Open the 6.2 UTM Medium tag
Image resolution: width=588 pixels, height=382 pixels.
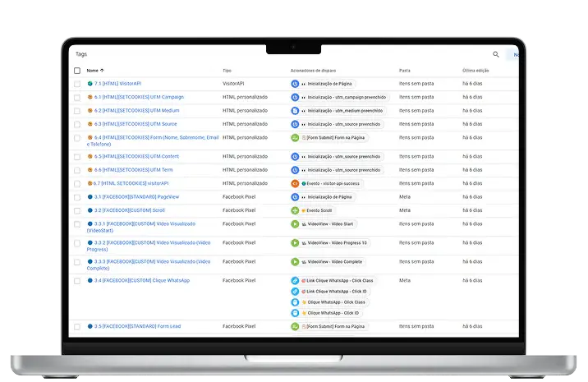[x=137, y=111]
